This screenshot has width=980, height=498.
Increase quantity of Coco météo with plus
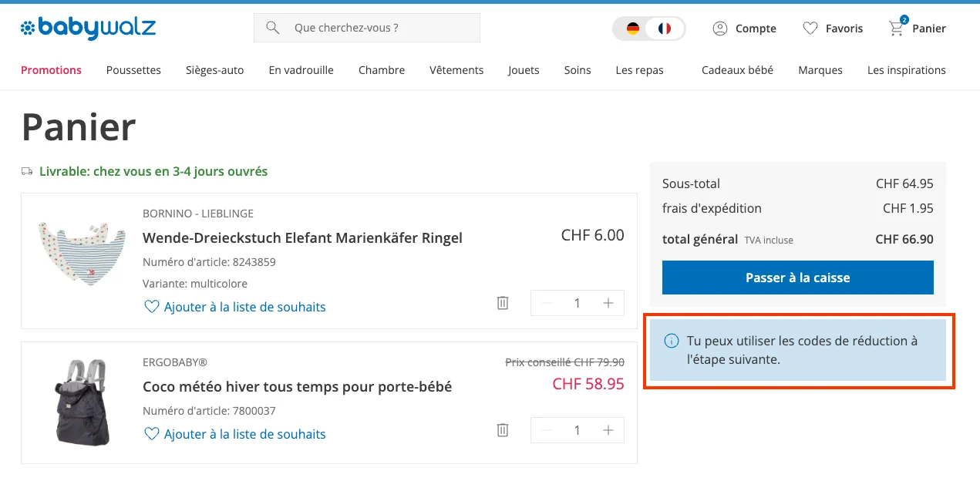point(608,430)
